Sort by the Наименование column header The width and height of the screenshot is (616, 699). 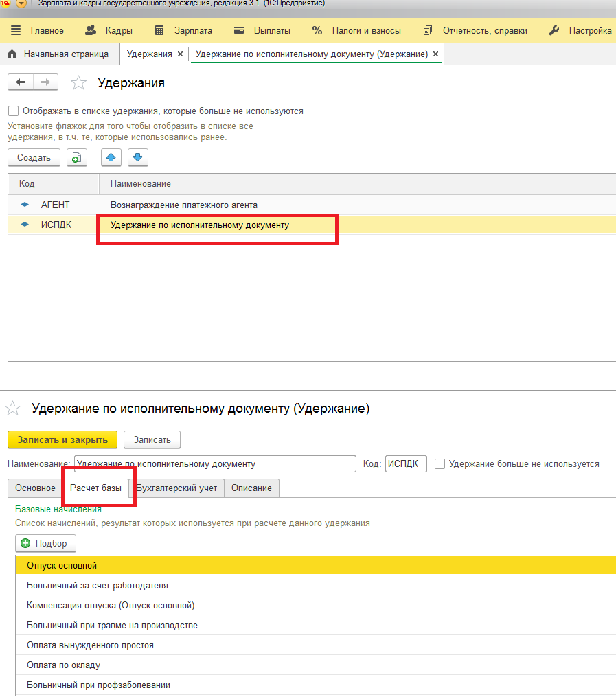[x=358, y=183]
